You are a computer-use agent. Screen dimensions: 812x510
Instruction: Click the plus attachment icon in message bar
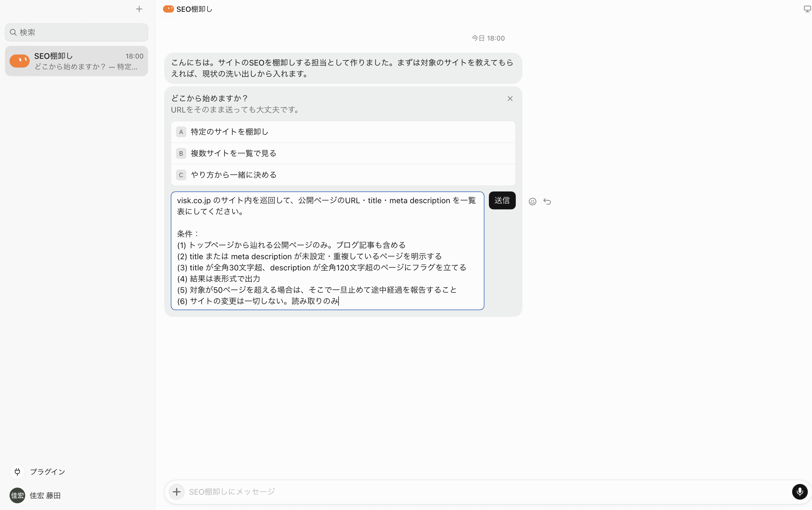pyautogui.click(x=177, y=492)
